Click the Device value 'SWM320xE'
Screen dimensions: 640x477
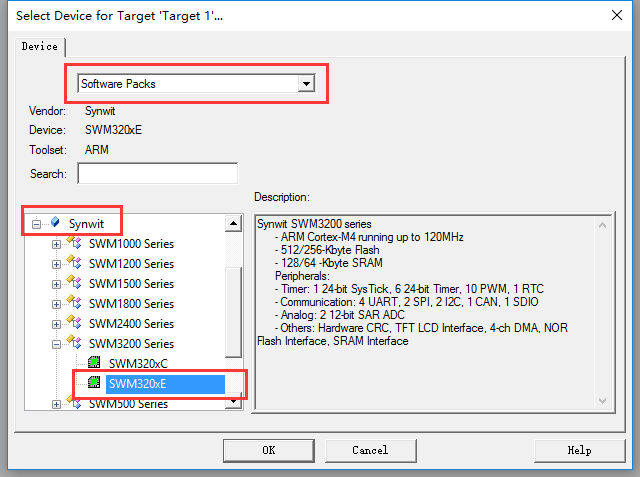coord(113,130)
